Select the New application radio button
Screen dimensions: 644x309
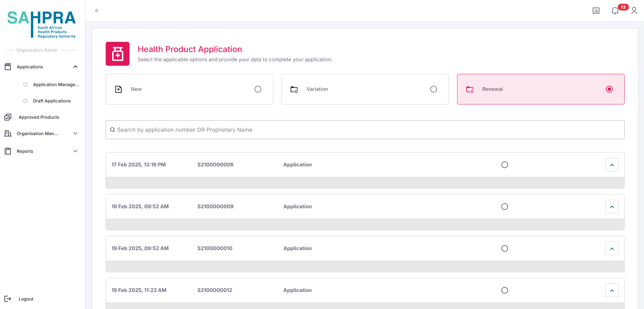coord(258,89)
